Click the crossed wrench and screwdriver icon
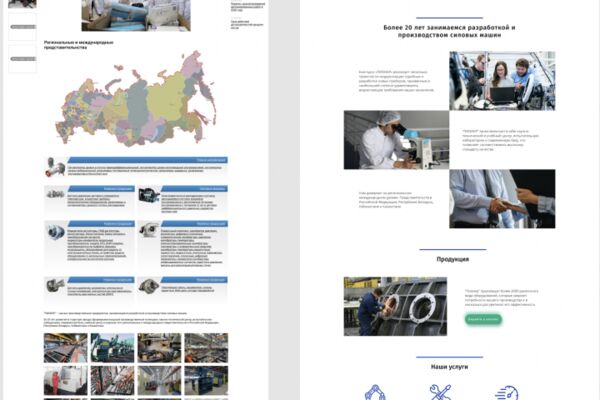The height and width of the screenshot is (400, 600). point(440,392)
